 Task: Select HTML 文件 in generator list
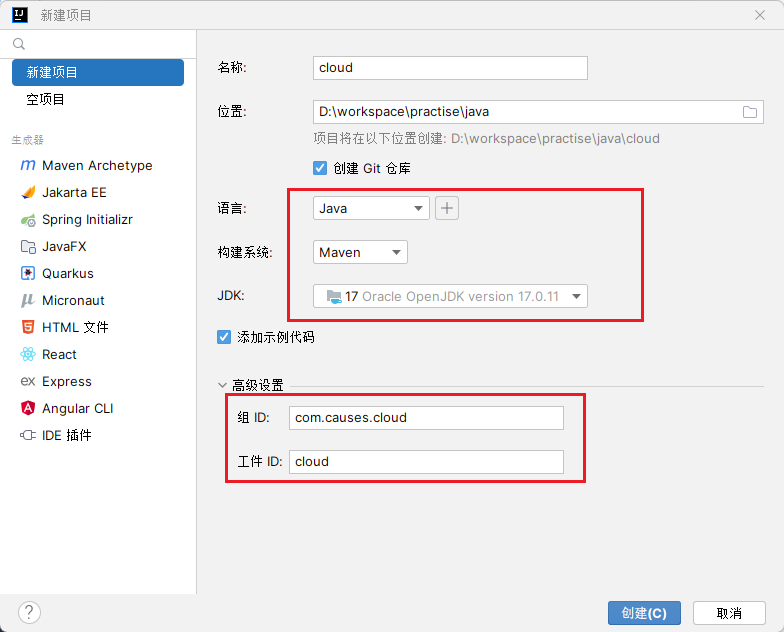(75, 327)
